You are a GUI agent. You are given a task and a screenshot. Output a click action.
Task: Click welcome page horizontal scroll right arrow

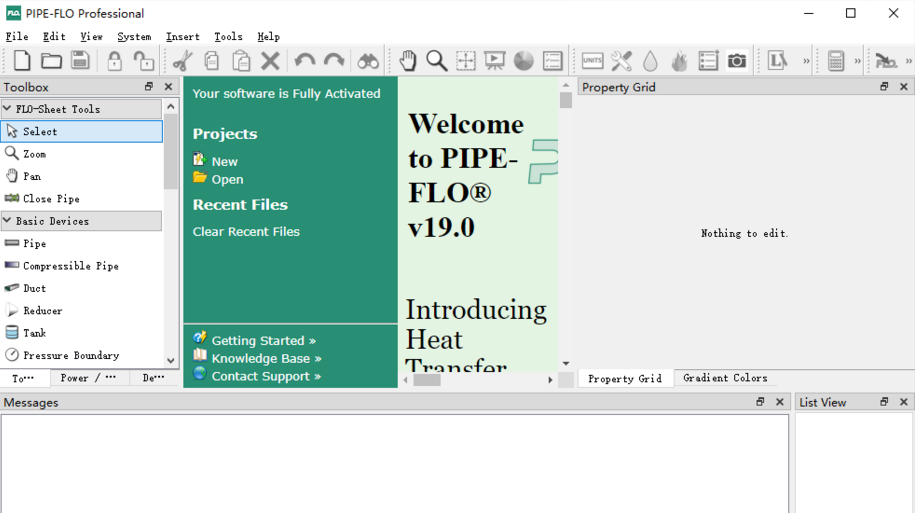[x=550, y=380]
